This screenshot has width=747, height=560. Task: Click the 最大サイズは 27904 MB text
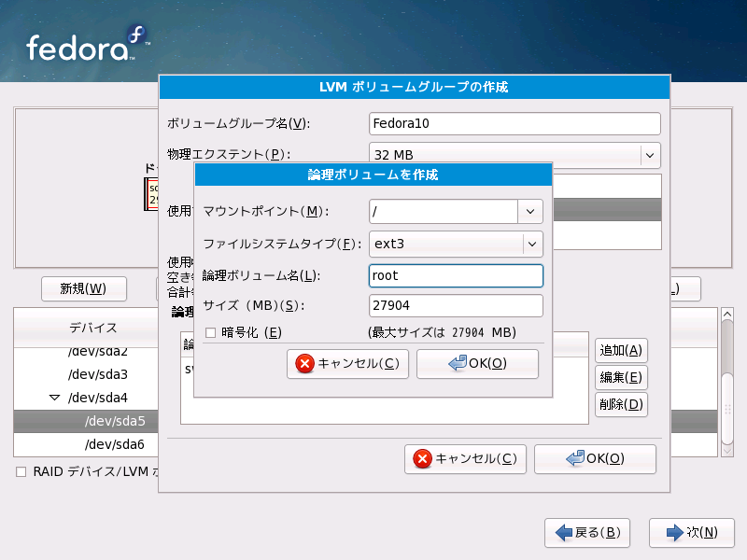[x=442, y=332]
